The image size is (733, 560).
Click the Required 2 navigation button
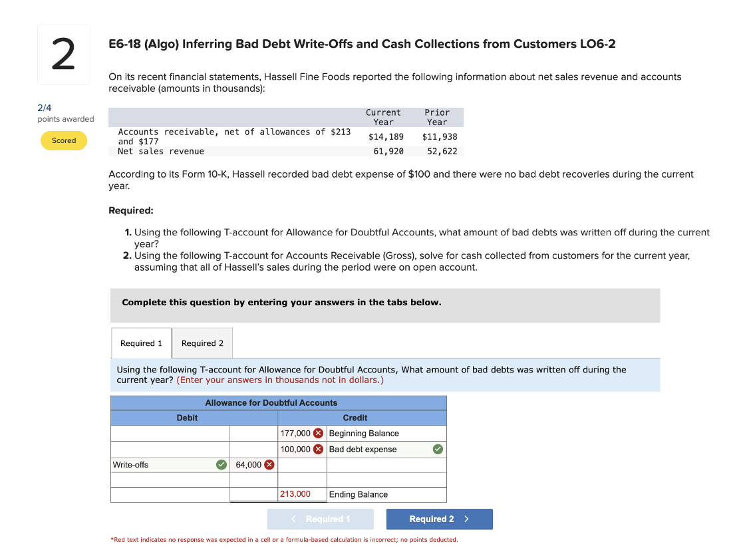[x=439, y=519]
